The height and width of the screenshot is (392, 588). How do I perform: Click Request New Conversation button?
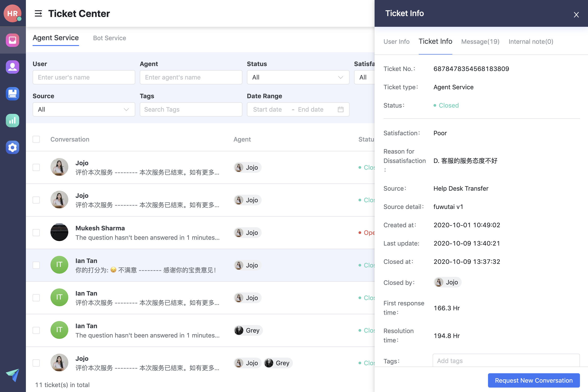tap(534, 380)
